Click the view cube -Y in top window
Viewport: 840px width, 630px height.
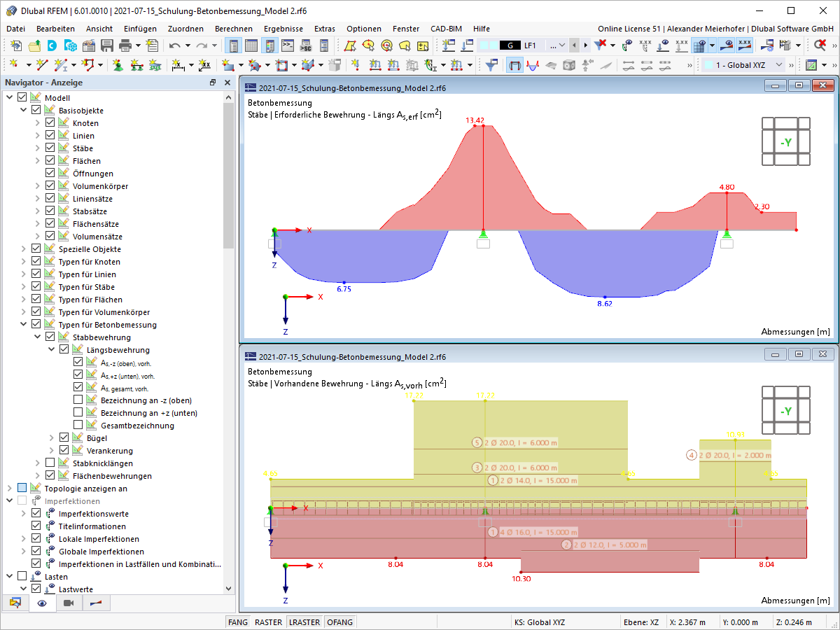(785, 142)
